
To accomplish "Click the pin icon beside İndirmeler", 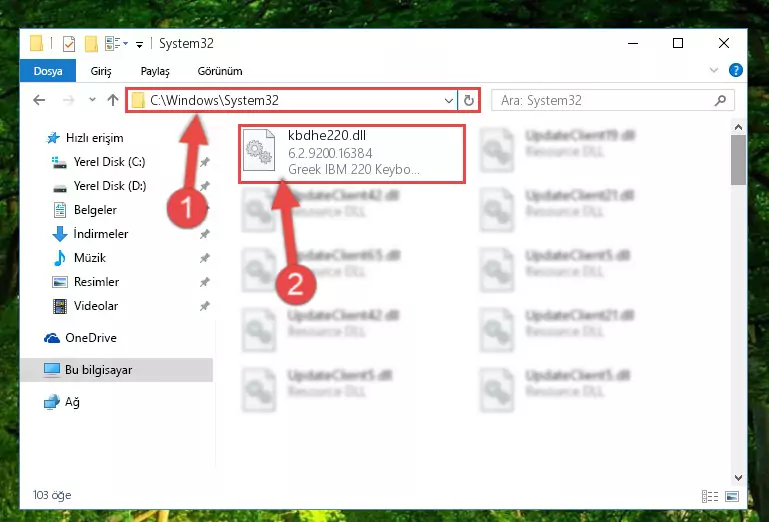I will [x=205, y=234].
